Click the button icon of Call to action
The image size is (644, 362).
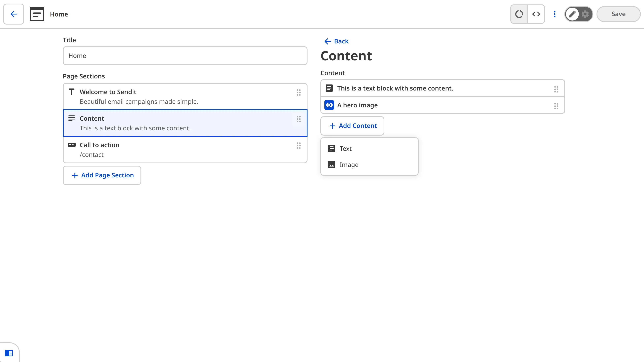tap(71, 145)
